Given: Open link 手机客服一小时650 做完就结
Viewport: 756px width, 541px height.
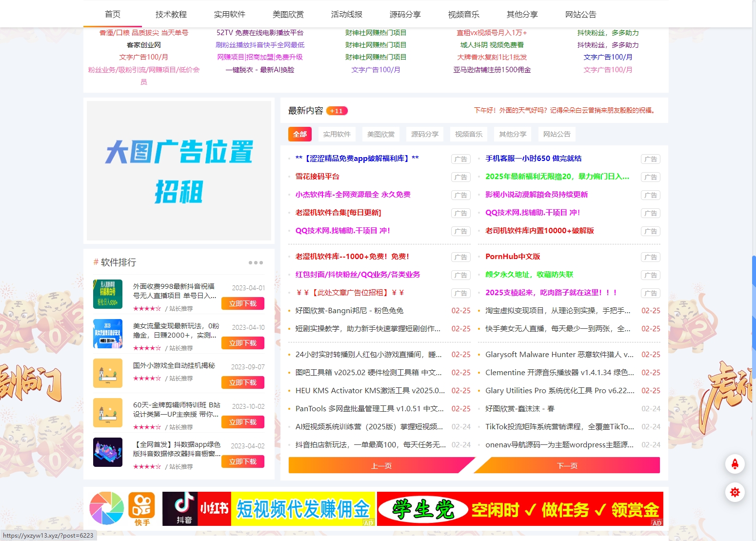Looking at the screenshot, I should [534, 159].
